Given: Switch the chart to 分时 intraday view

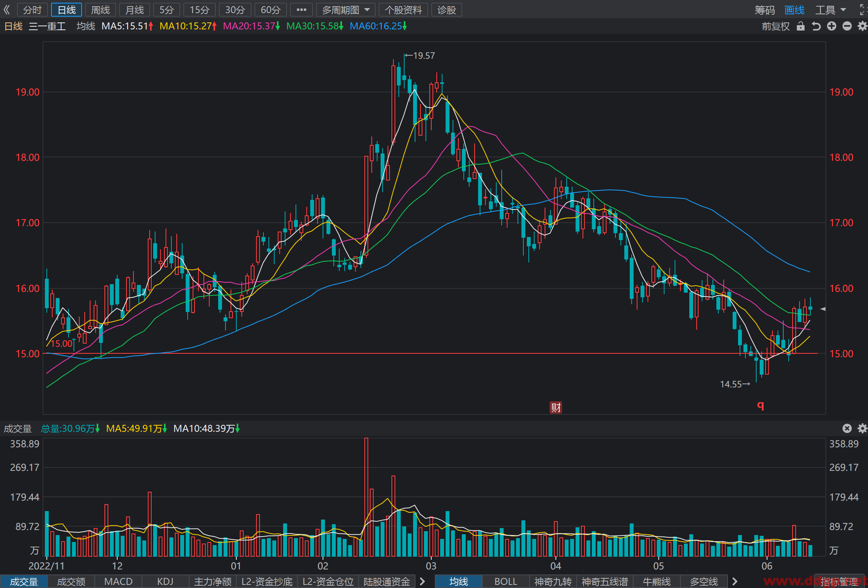Looking at the screenshot, I should click(x=32, y=10).
